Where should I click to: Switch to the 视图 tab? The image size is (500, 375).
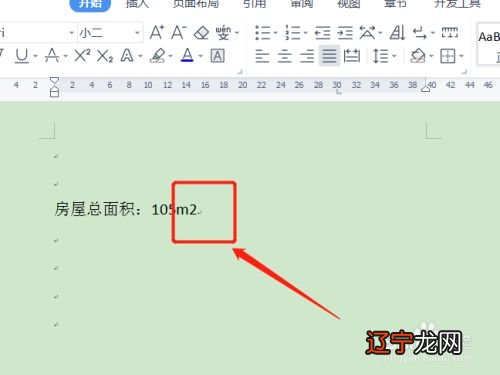point(349,3)
